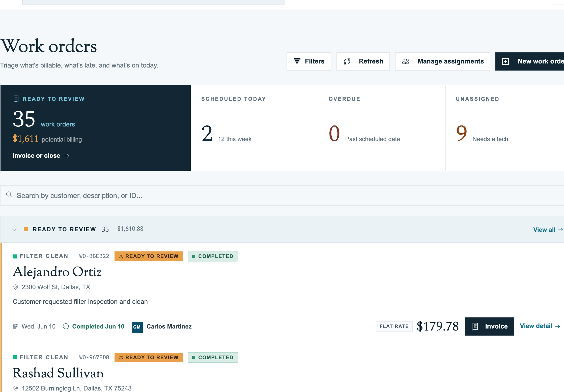Click the receipt icon beside Ready to Review heading
564x392 pixels.
16,99
